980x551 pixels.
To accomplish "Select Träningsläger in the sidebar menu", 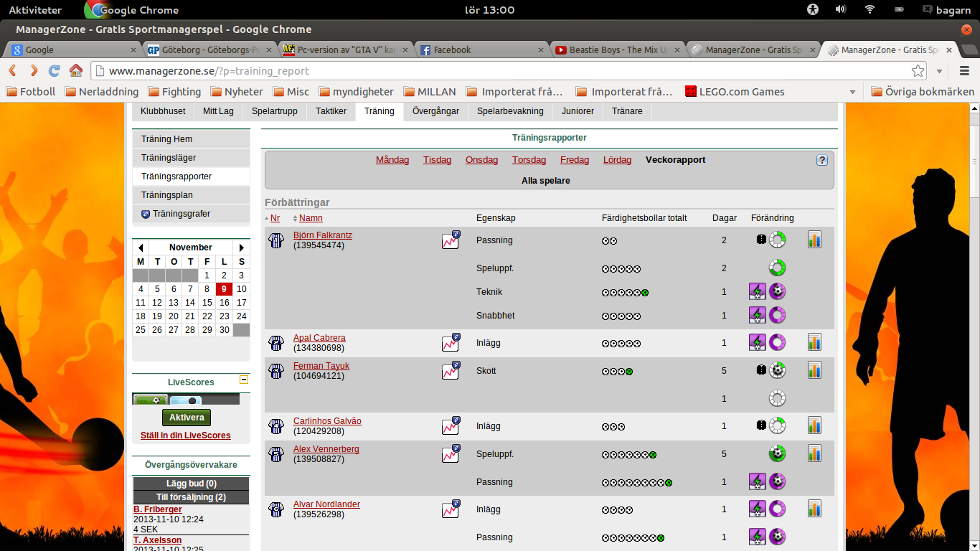I will pyautogui.click(x=191, y=158).
